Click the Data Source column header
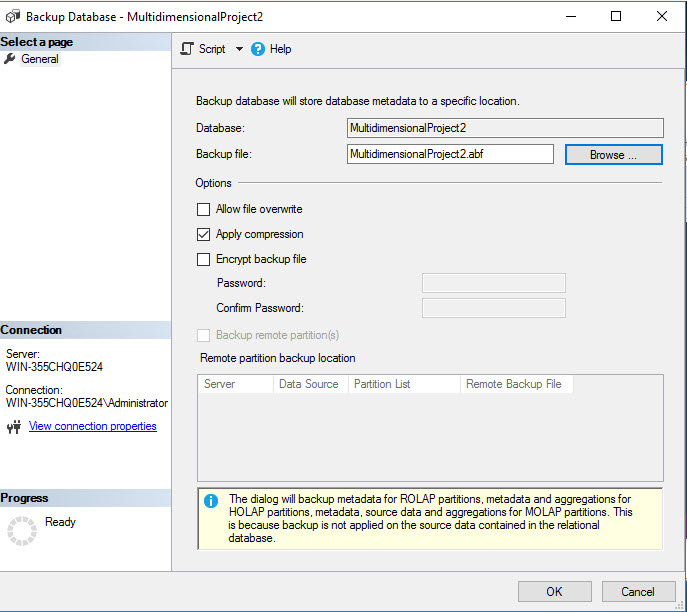 (x=311, y=384)
